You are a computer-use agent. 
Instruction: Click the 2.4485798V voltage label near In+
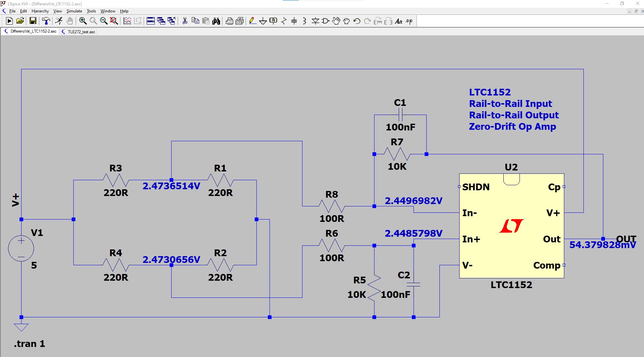point(414,233)
